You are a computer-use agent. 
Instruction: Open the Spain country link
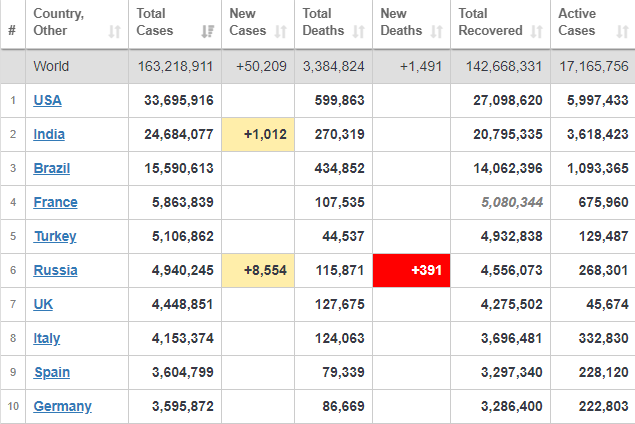(x=52, y=372)
